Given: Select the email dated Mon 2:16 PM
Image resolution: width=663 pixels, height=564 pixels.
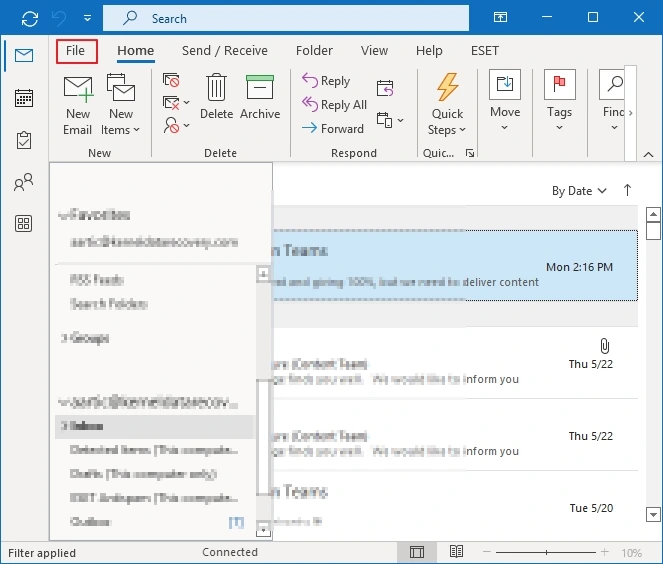Looking at the screenshot, I should point(455,266).
